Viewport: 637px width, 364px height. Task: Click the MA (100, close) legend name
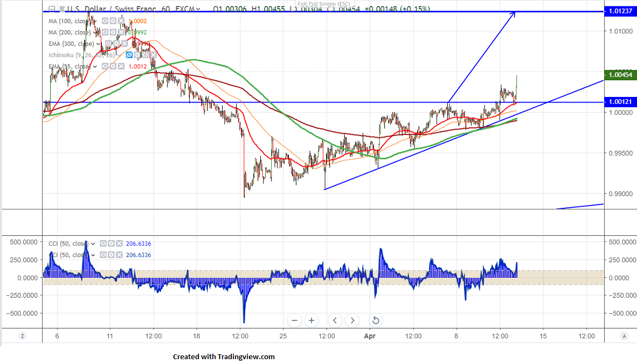pyautogui.click(x=70, y=21)
